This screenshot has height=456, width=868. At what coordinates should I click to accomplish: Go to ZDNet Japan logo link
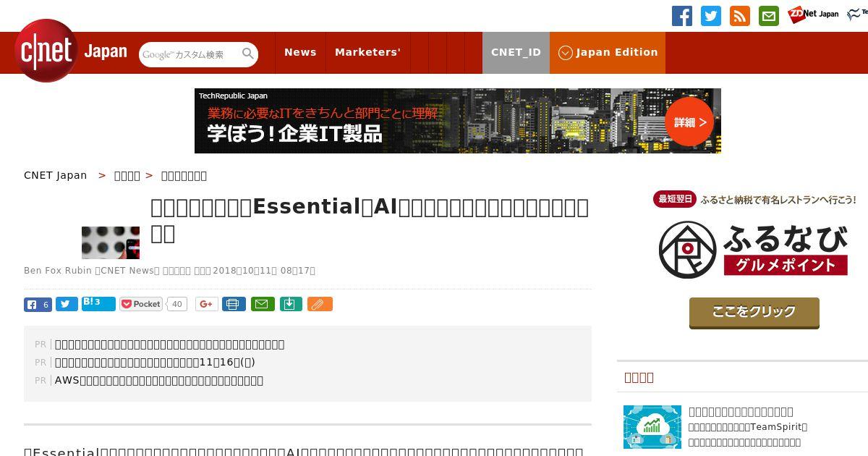pyautogui.click(x=813, y=14)
